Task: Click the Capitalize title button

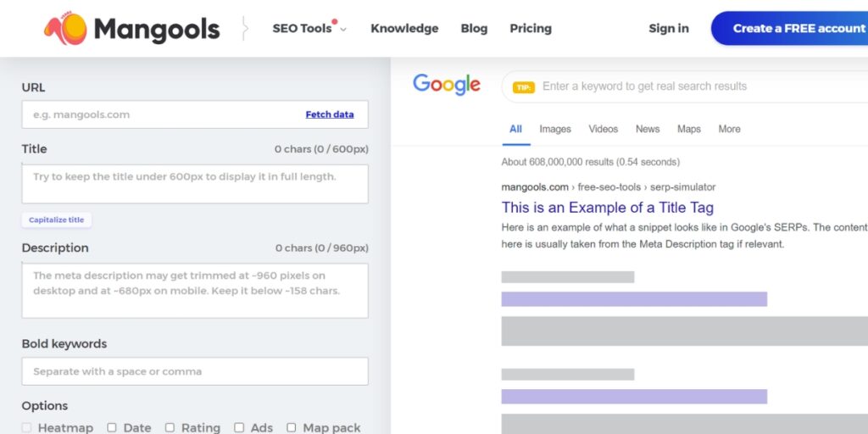Action: click(x=57, y=220)
